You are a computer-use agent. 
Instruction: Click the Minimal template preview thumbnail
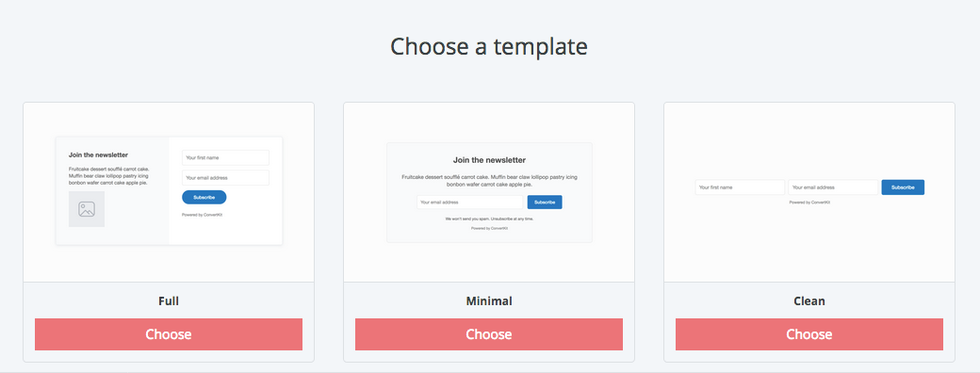pos(489,192)
